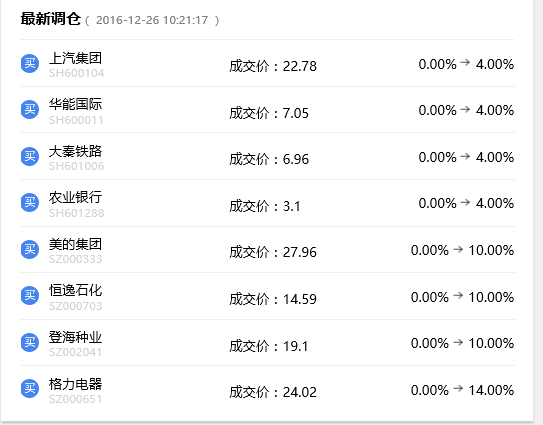
Task: Open the 华能国际 stock name
Action: tap(75, 104)
